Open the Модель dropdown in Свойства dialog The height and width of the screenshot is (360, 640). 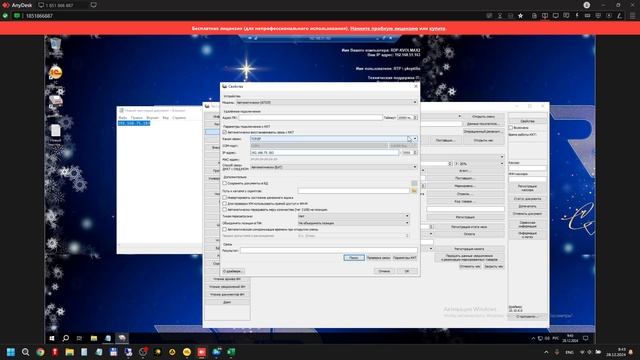(327, 102)
